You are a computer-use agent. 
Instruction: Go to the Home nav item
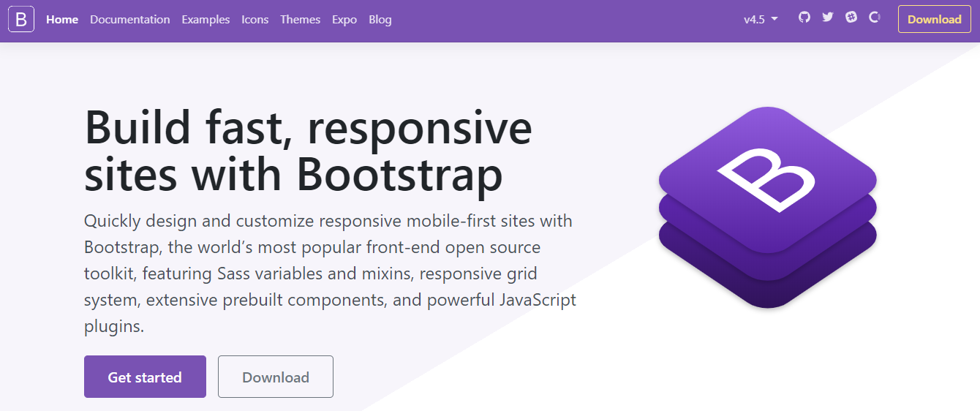pos(62,20)
